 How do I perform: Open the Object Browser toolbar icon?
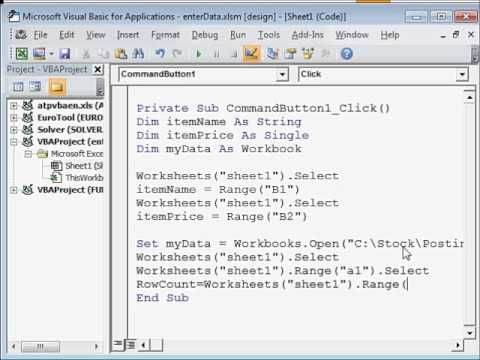(308, 54)
